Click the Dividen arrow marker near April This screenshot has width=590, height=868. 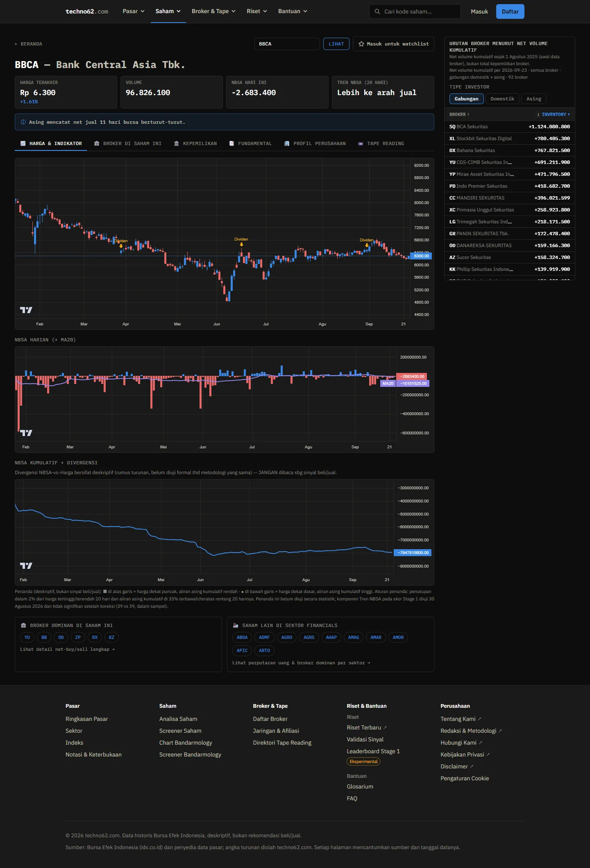tap(121, 246)
